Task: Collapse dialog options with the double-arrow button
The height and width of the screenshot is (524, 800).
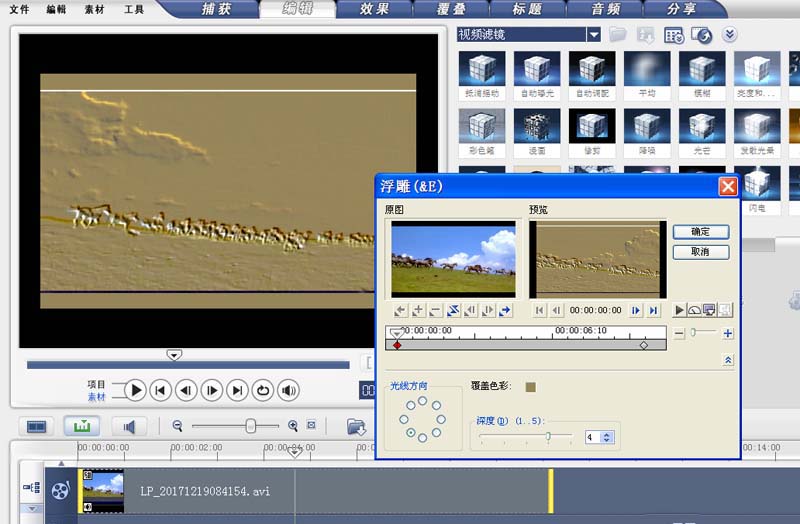Action: 727,360
